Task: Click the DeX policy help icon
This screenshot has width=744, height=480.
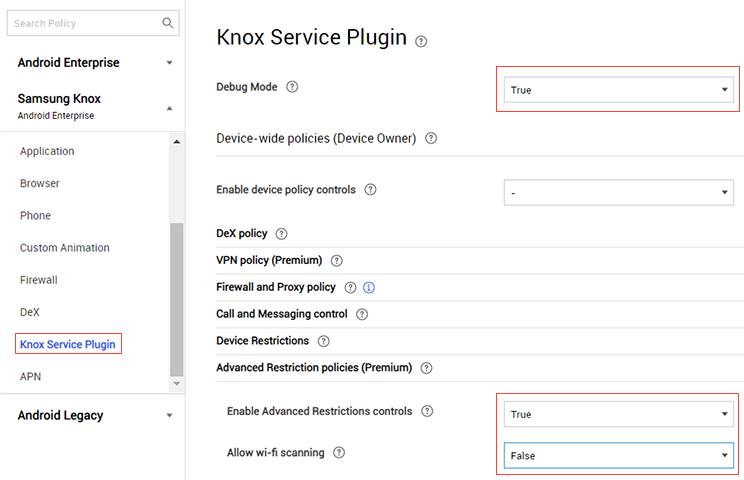Action: (281, 234)
